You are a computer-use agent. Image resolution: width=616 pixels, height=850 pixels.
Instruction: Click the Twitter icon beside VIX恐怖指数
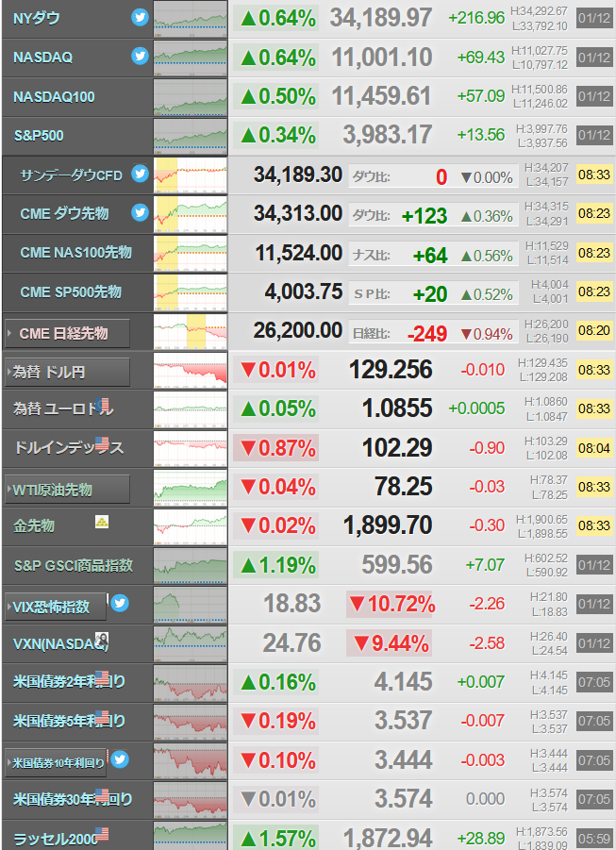(120, 603)
